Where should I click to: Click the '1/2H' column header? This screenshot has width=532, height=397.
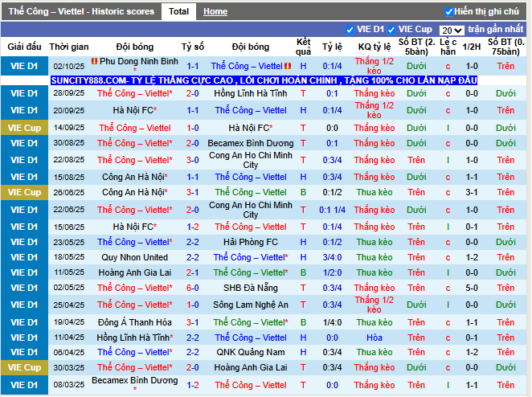[x=472, y=47]
